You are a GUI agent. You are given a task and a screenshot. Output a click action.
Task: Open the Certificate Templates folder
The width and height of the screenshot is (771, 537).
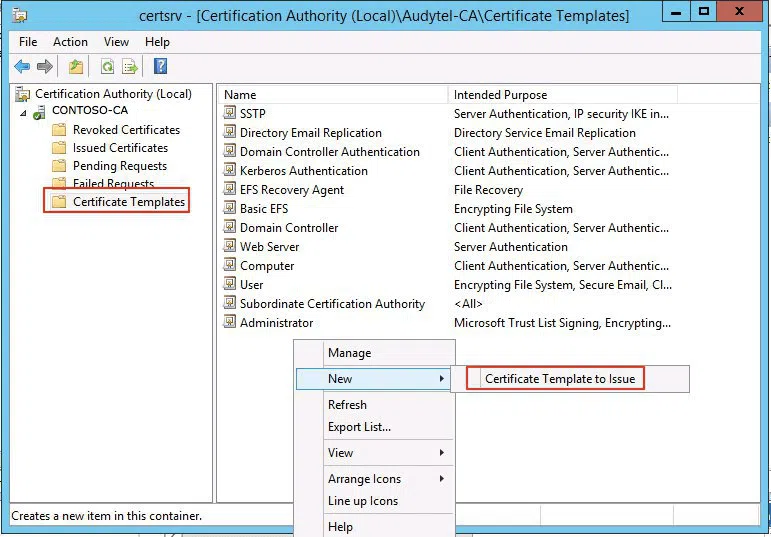click(x=128, y=202)
